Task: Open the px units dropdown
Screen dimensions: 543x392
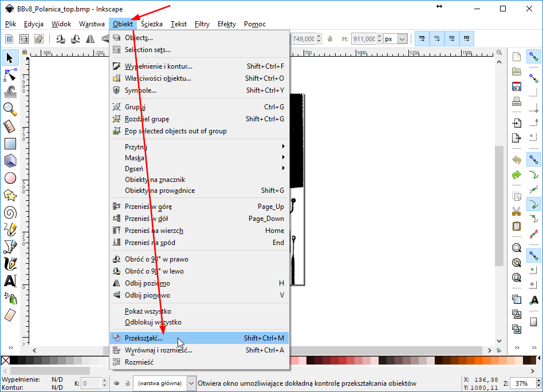Action: (402, 39)
